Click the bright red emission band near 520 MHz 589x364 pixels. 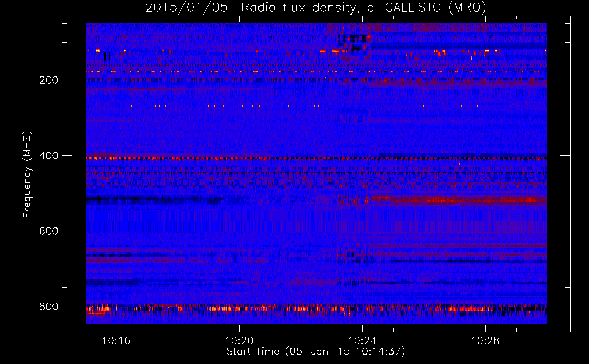[x=459, y=200]
